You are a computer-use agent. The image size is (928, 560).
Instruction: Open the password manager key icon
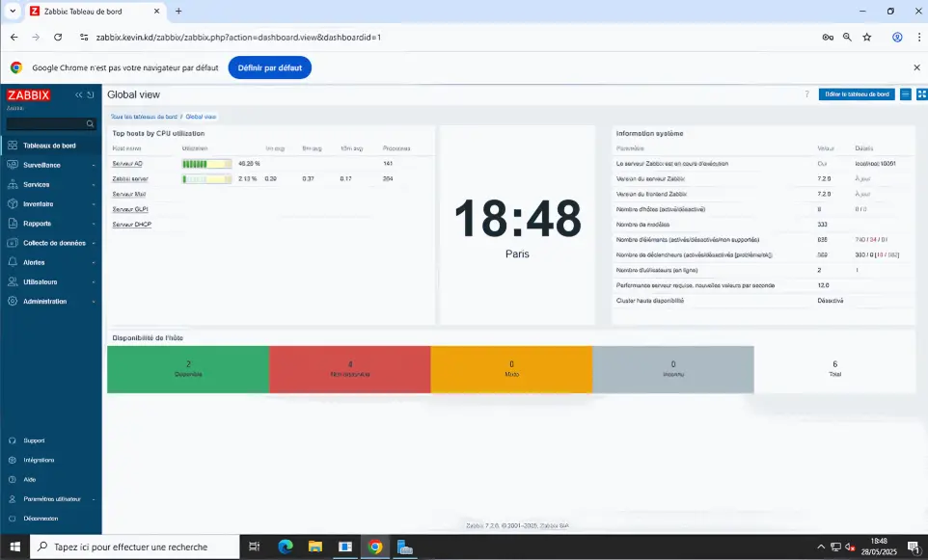pyautogui.click(x=828, y=38)
